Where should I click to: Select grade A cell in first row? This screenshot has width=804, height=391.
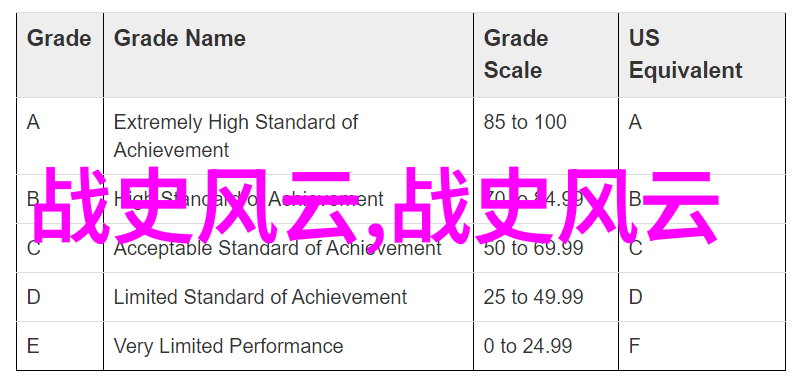(x=60, y=136)
